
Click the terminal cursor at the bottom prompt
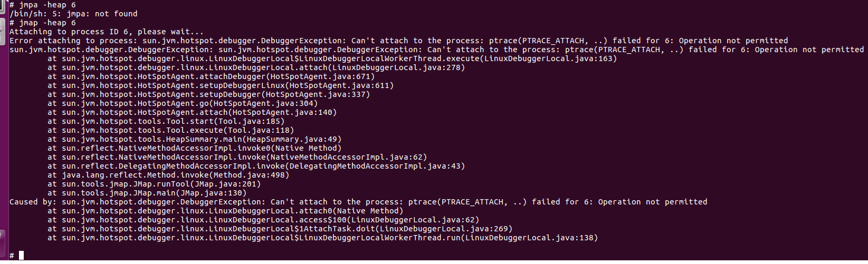point(22,256)
